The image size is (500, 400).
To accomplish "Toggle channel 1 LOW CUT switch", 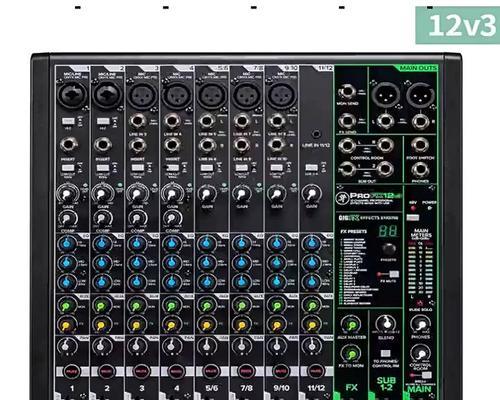I will pos(68,168).
